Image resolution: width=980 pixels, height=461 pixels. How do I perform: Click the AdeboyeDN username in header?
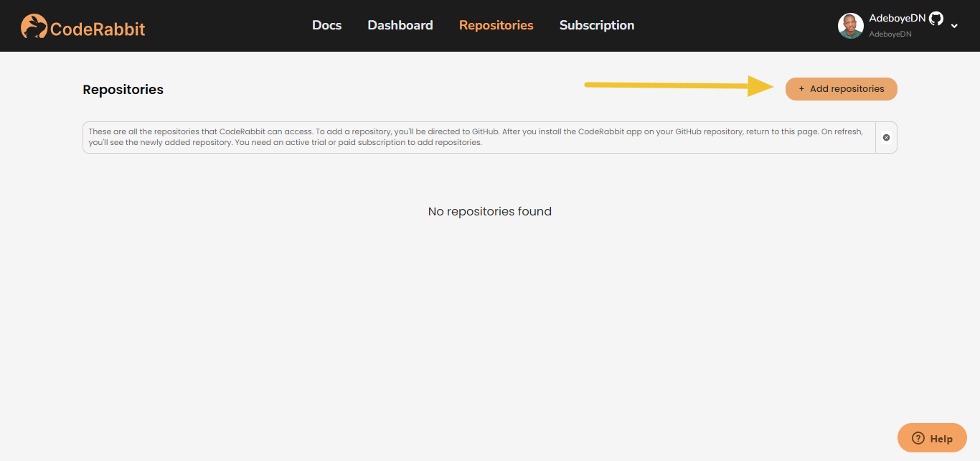[x=897, y=19]
